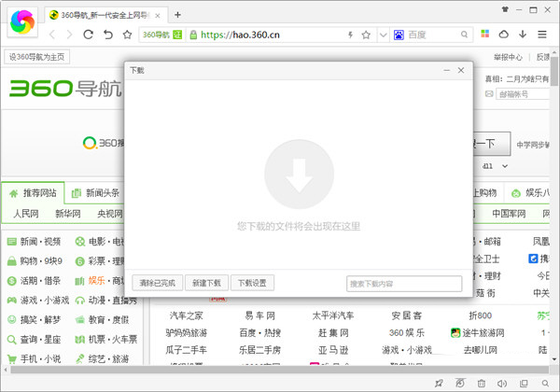This screenshot has width=560, height=392.
Task: Go back with the back arrow
Action: pyautogui.click(x=52, y=35)
